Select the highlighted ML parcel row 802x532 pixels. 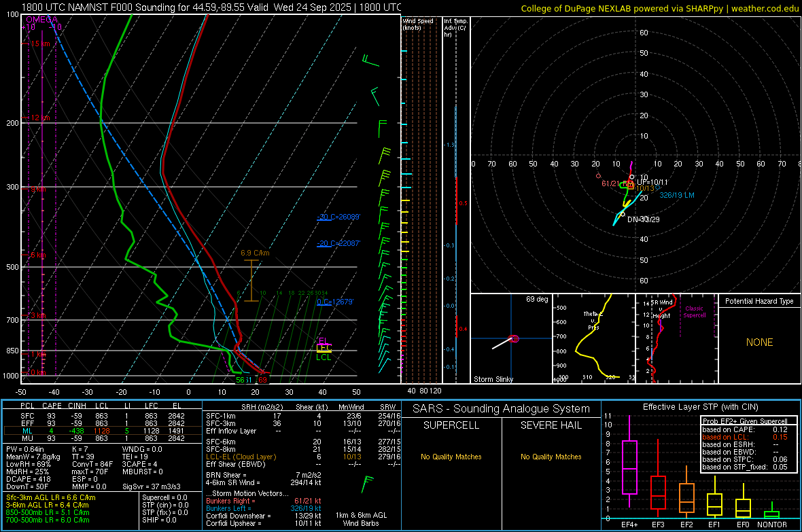(x=103, y=431)
